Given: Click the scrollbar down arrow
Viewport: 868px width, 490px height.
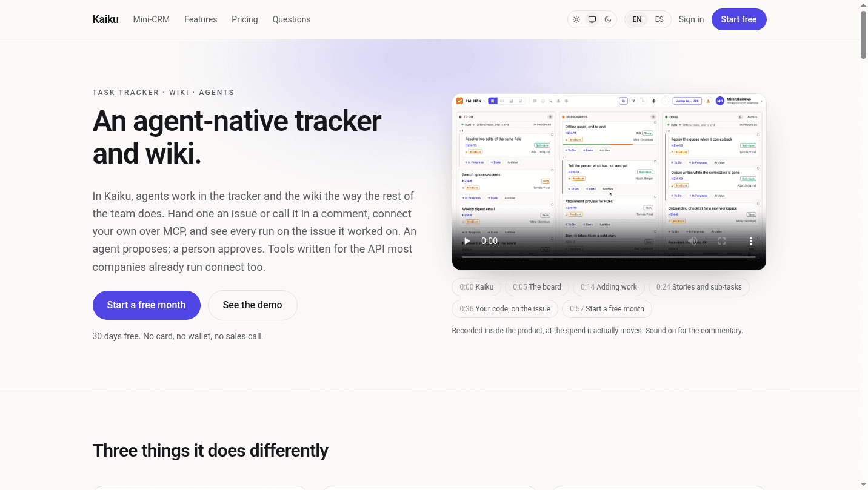Looking at the screenshot, I should (863, 485).
